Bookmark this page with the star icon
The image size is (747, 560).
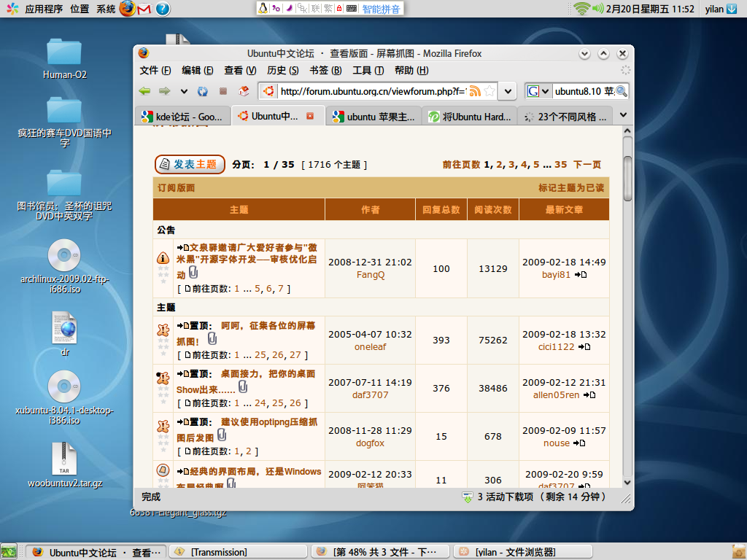489,91
